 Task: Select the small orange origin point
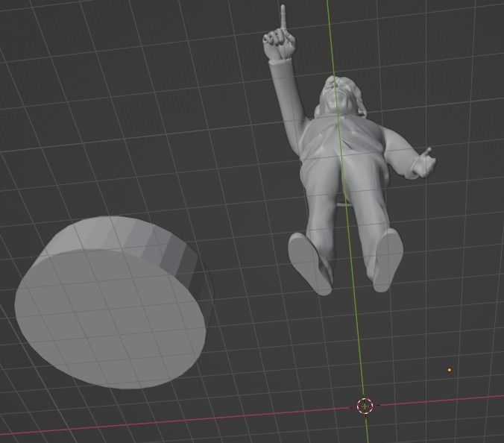(x=450, y=370)
